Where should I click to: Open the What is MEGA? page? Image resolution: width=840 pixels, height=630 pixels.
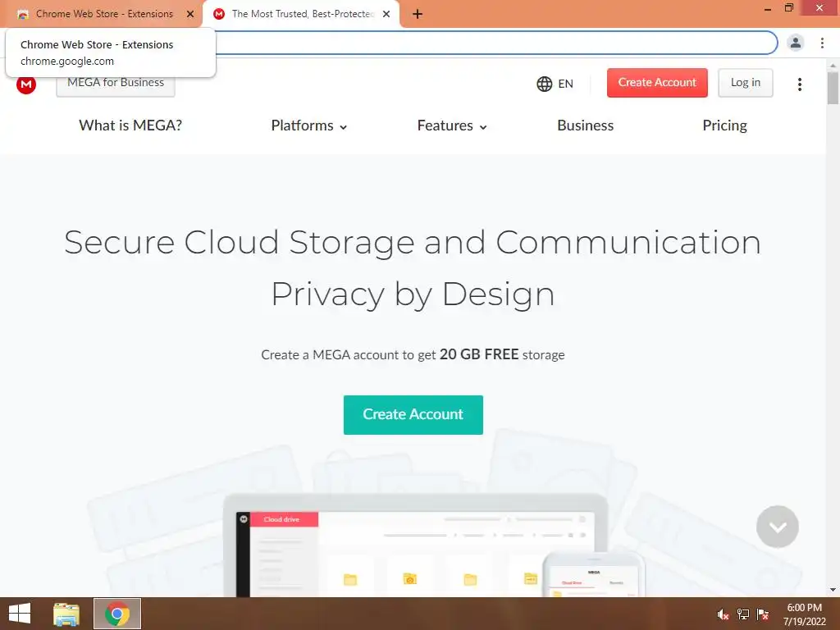(130, 126)
